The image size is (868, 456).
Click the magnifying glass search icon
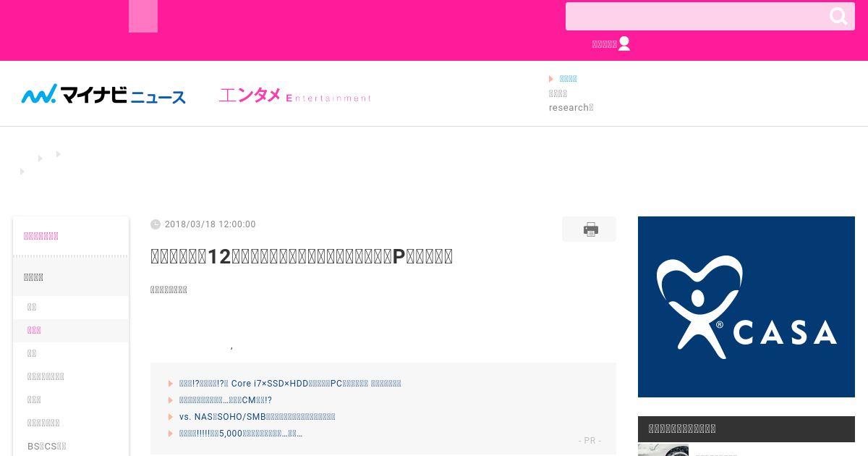tap(838, 17)
